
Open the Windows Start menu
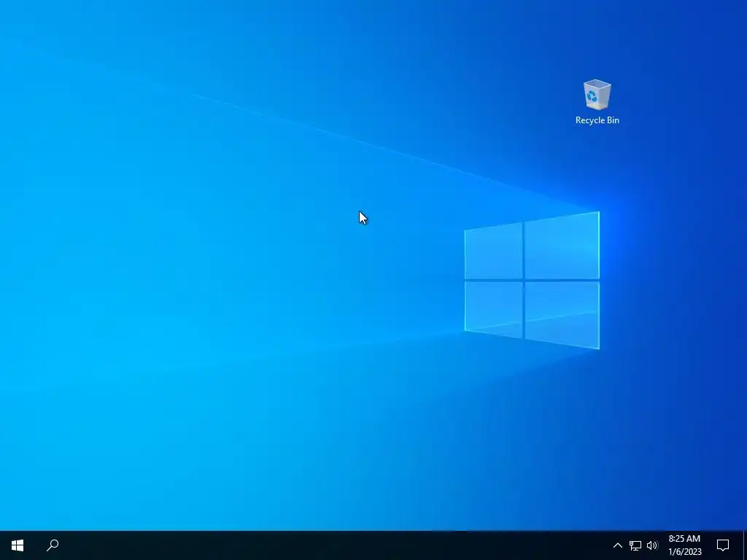coord(18,545)
